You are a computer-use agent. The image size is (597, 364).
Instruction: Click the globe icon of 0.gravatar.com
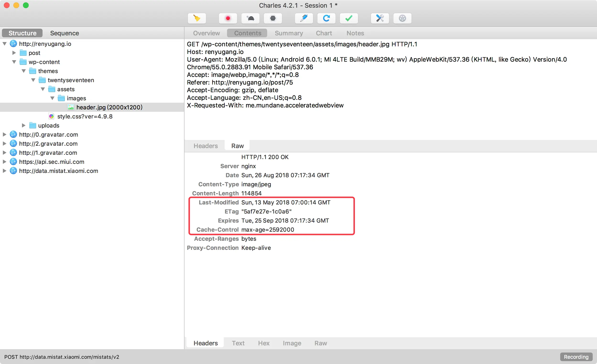coord(13,135)
